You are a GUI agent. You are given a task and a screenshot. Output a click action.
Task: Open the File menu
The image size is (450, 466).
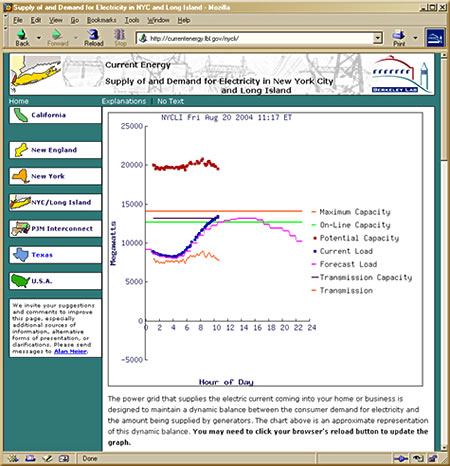(x=18, y=20)
